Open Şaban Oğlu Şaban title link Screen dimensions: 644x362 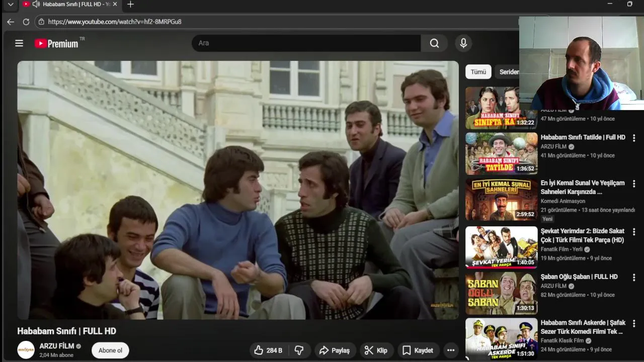pos(579,277)
